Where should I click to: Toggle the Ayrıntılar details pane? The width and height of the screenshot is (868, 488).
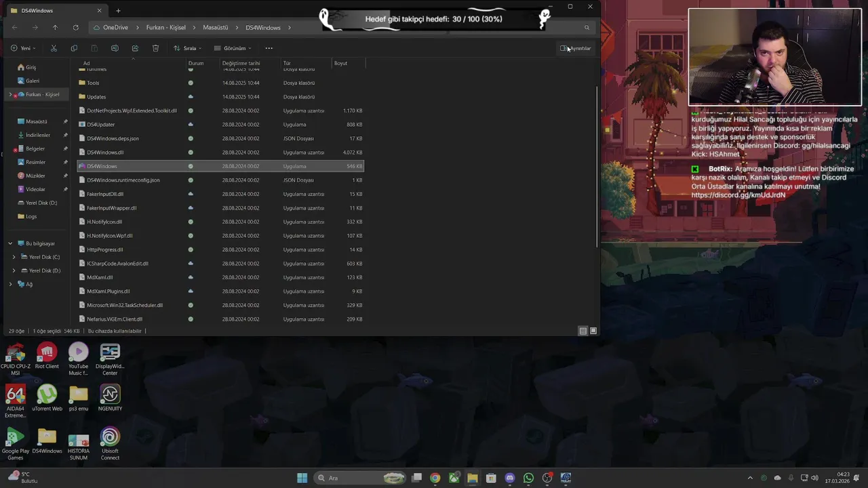pyautogui.click(x=576, y=48)
